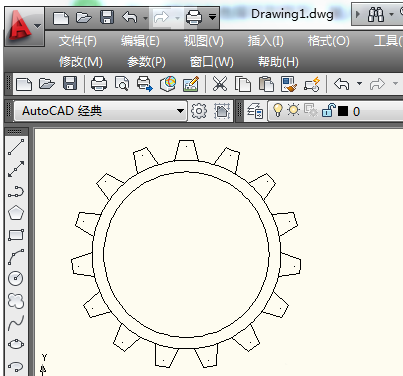The width and height of the screenshot is (403, 376).
Task: Open the Layer Properties Manager button
Action: [255, 111]
